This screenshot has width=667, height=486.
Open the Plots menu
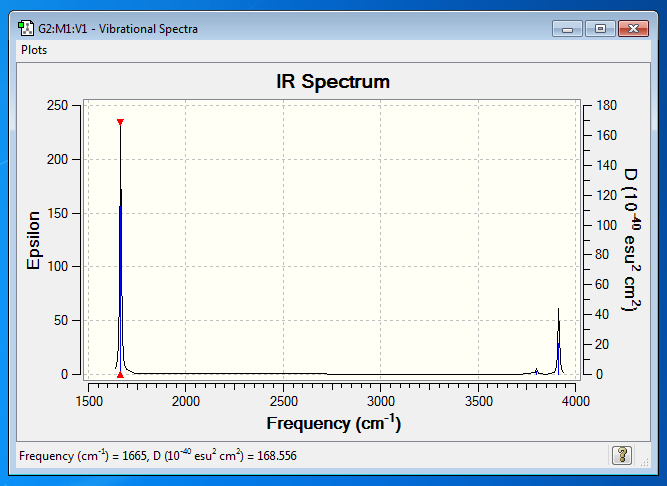click(34, 50)
